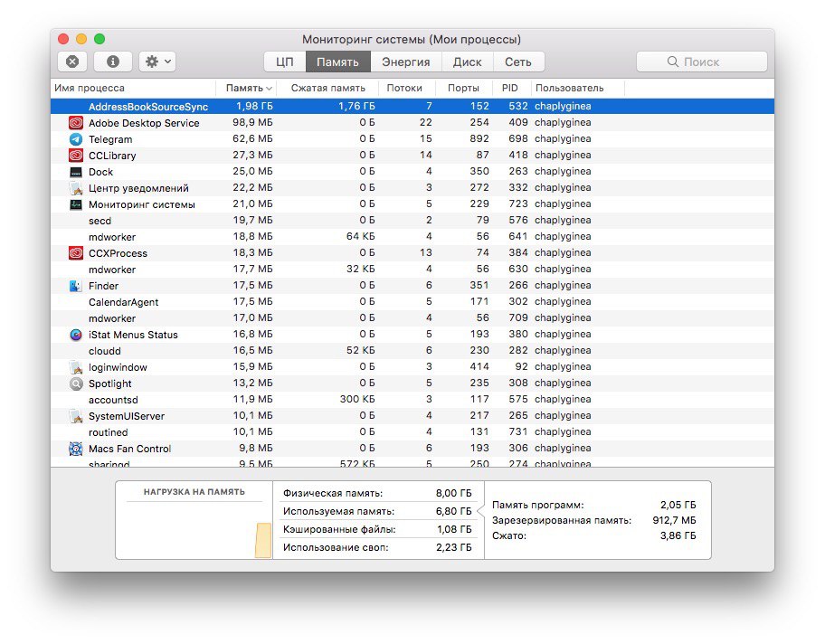
Task: Sort by Порты column header
Action: [x=463, y=88]
